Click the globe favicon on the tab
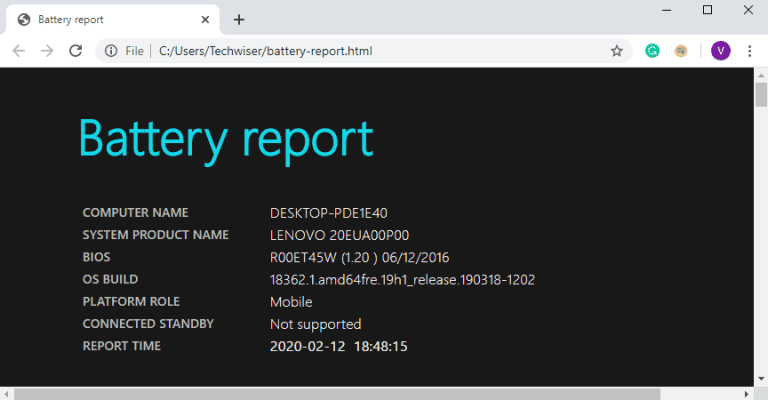This screenshot has height=400, width=768. click(x=24, y=20)
